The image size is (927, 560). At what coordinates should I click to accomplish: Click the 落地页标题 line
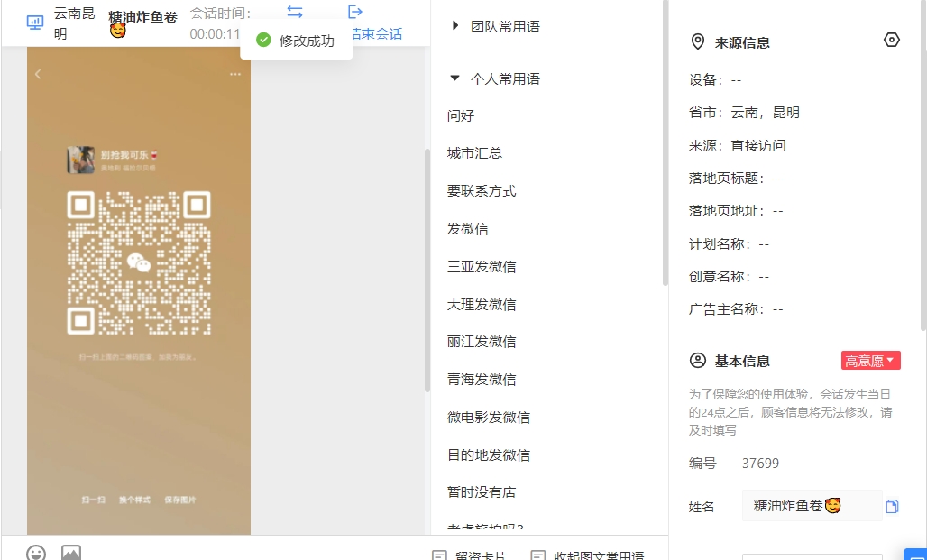click(x=736, y=178)
